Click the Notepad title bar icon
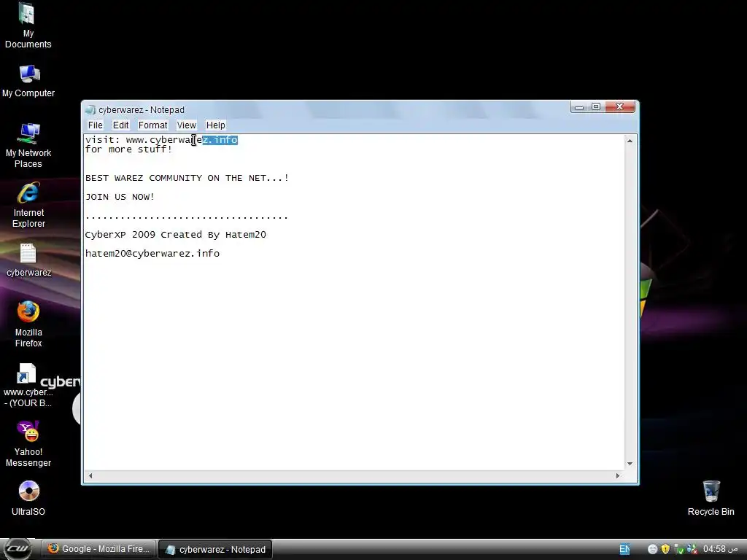747x560 pixels. [90, 110]
